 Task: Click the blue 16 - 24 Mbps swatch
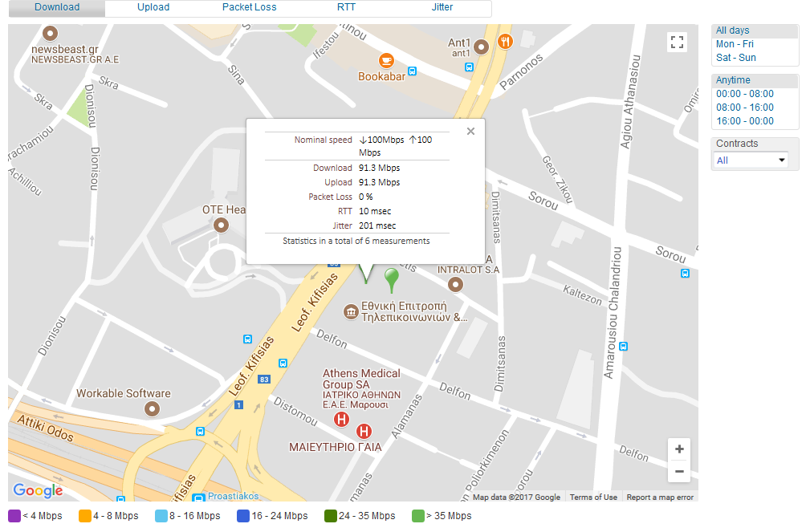tap(243, 516)
